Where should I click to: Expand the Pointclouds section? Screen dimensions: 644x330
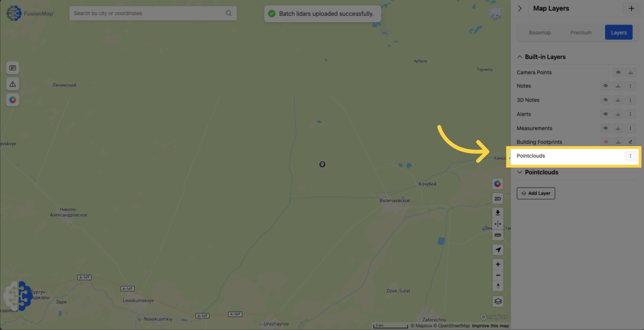(x=519, y=172)
